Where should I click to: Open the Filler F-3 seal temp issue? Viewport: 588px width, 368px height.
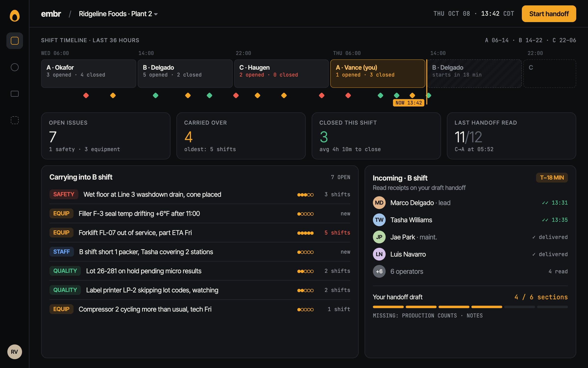200,213
